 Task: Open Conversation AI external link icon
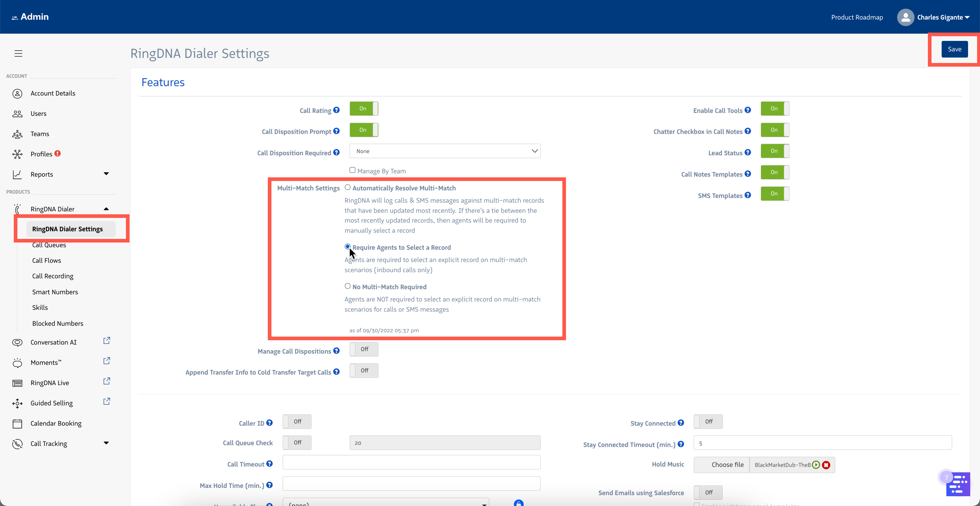coord(107,341)
